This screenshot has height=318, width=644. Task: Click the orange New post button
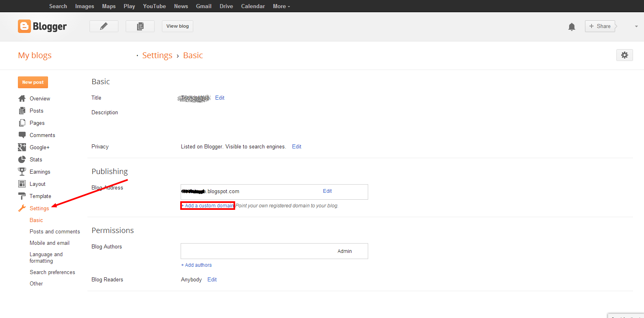click(x=33, y=82)
